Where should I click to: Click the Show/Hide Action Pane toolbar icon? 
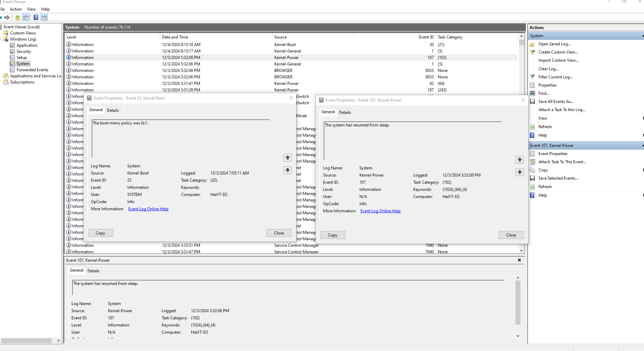[44, 18]
